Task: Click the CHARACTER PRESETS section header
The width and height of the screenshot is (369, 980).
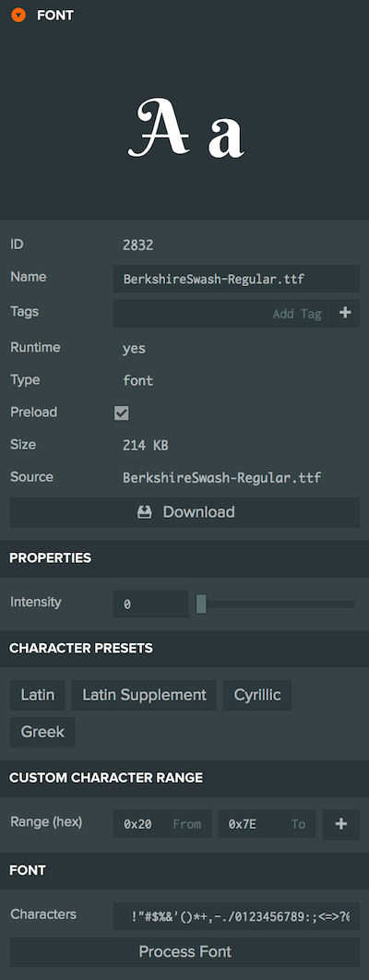Action: [x=184, y=649]
